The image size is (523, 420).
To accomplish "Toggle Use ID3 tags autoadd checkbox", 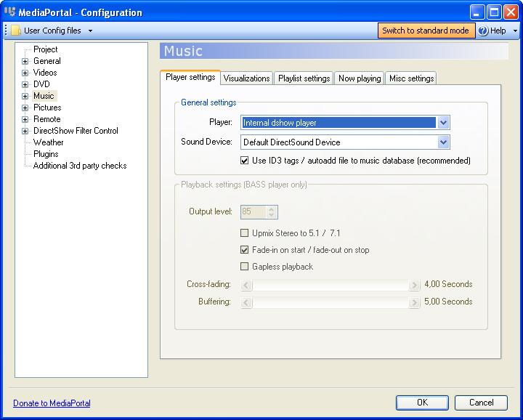I will (x=245, y=161).
